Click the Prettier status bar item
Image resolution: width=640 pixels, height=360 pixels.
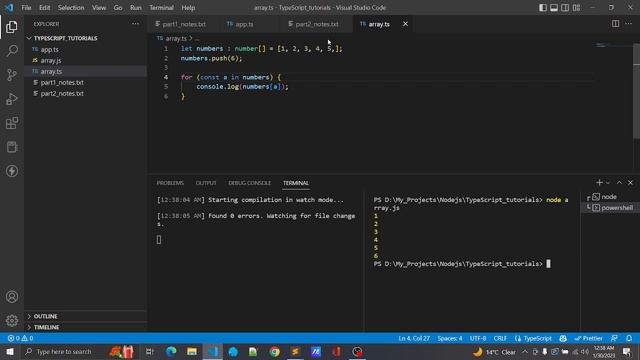coord(588,338)
